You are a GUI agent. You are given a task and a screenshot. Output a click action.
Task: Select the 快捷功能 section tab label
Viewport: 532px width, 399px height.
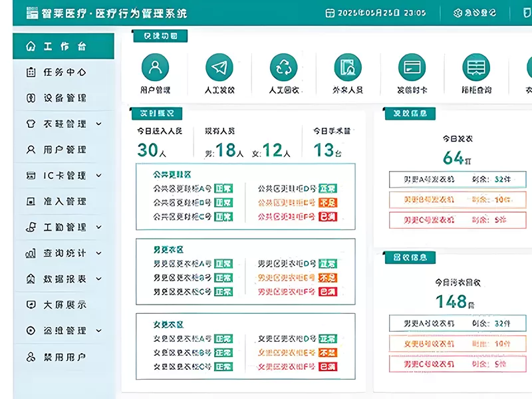pos(160,36)
